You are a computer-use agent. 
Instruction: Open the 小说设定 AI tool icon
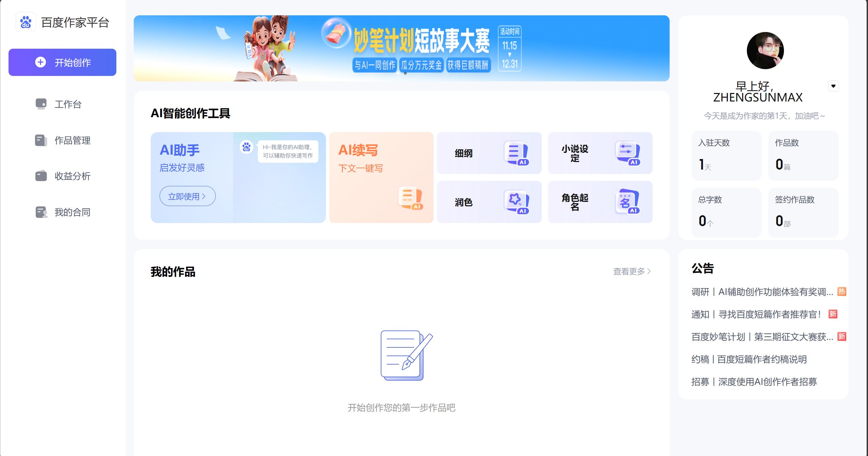pos(628,153)
